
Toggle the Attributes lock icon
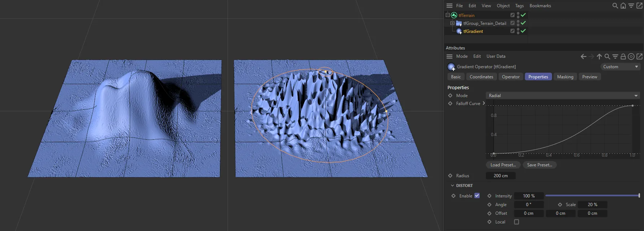623,57
